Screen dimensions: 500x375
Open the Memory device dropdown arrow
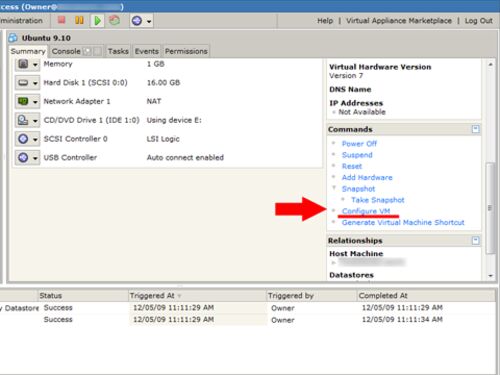tap(35, 64)
